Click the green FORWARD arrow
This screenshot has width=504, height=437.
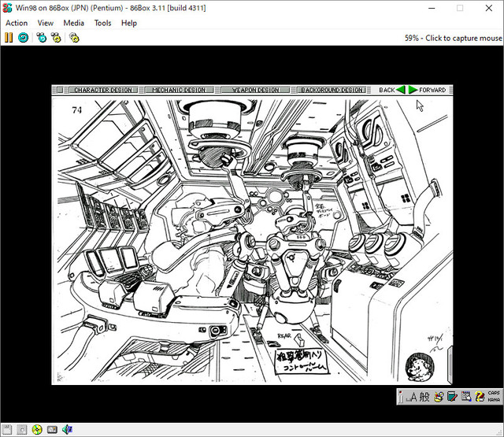pos(413,90)
